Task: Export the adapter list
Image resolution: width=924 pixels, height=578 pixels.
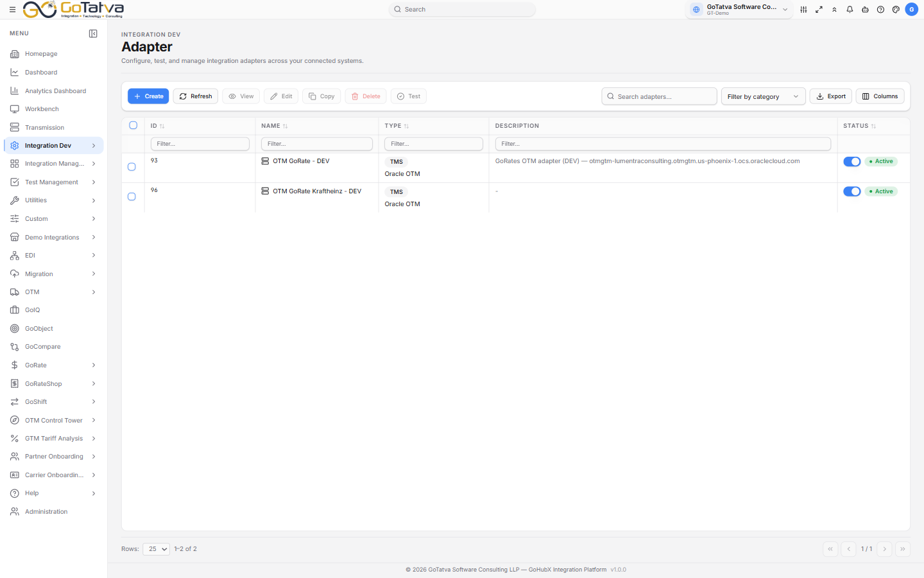Action: pyautogui.click(x=831, y=96)
